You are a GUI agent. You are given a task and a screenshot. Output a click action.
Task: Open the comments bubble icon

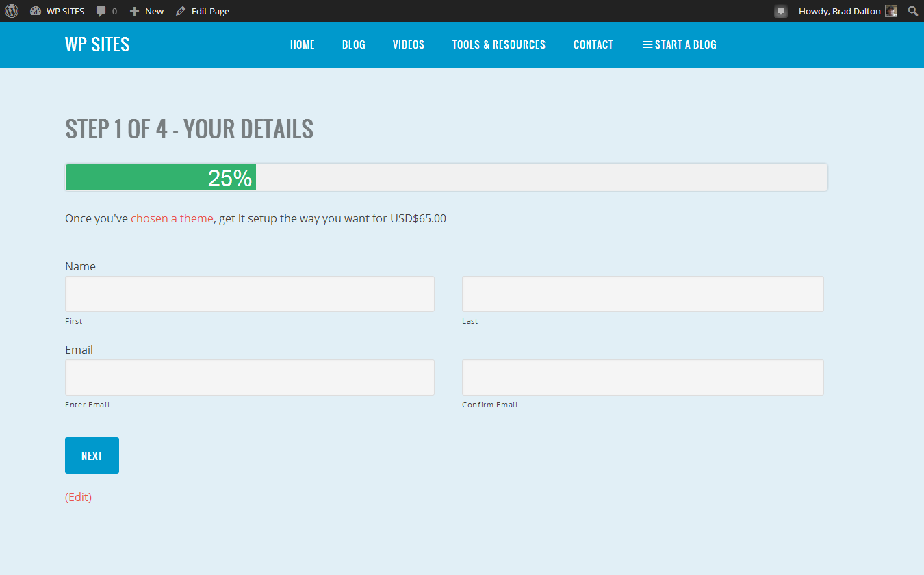pyautogui.click(x=101, y=11)
